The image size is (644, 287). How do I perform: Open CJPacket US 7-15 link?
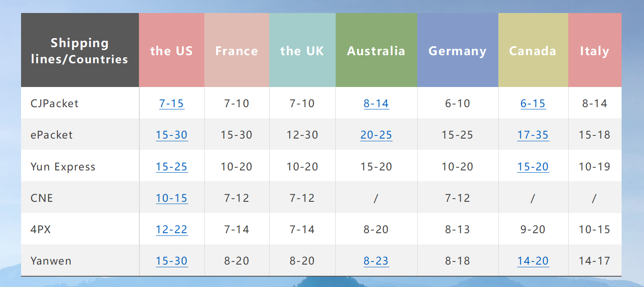point(172,104)
